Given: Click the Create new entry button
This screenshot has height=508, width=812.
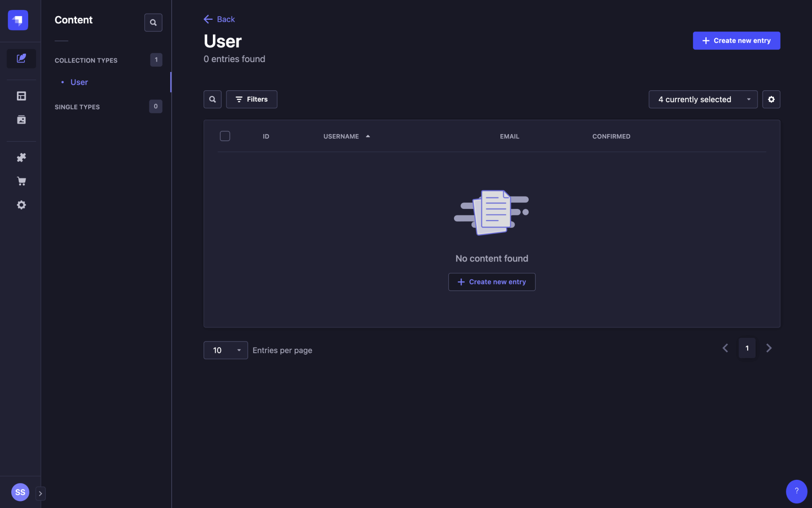Looking at the screenshot, I should point(736,40).
